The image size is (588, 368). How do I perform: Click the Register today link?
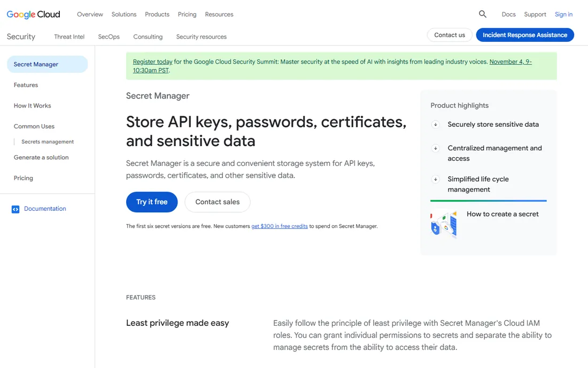153,62
